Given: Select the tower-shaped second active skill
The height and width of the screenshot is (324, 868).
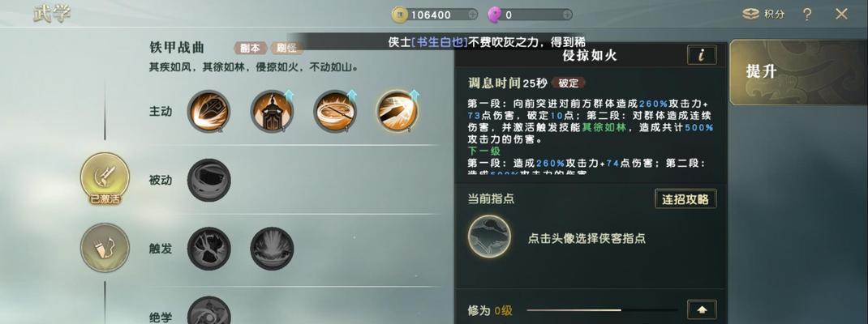Looking at the screenshot, I should 272,111.
